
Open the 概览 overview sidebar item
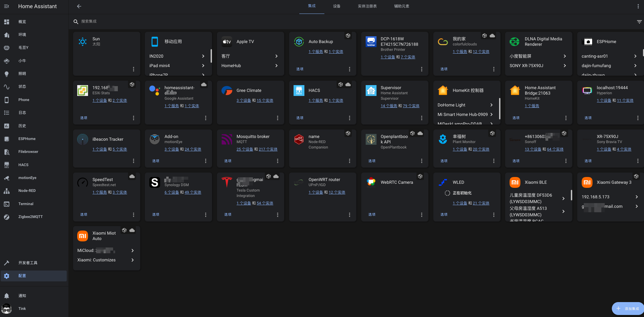point(34,22)
